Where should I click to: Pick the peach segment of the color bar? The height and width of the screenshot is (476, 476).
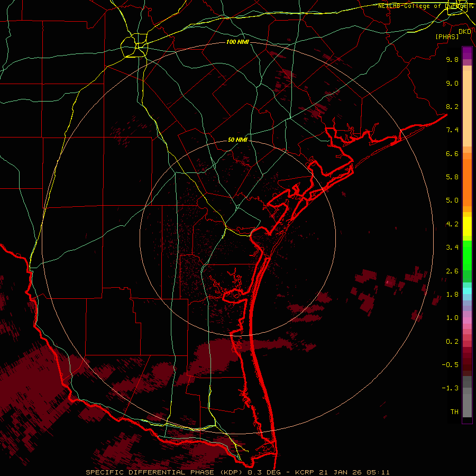467,109
